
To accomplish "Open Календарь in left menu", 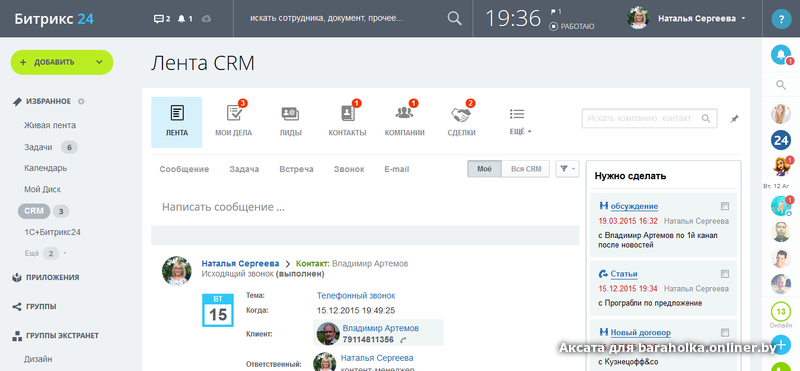I will pos(45,168).
